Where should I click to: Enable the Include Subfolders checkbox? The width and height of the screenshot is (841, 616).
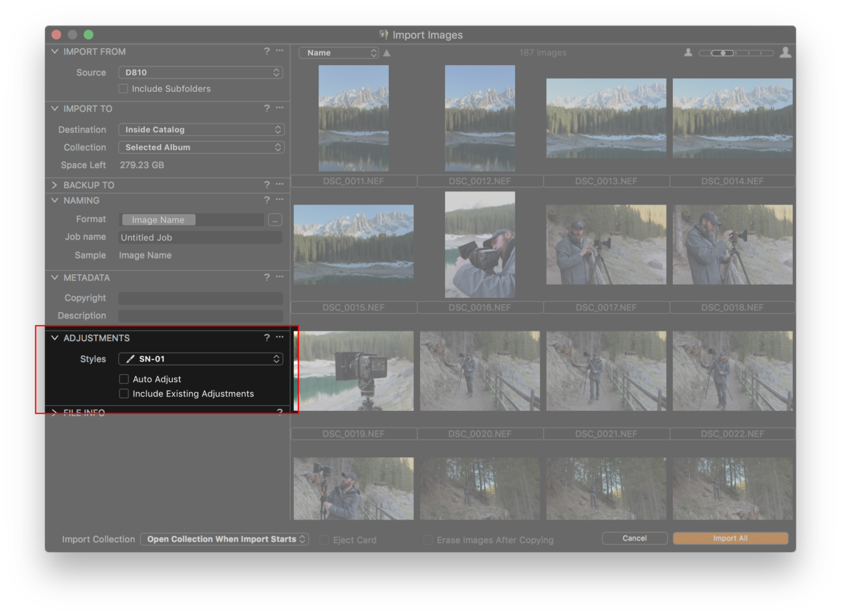(x=123, y=89)
